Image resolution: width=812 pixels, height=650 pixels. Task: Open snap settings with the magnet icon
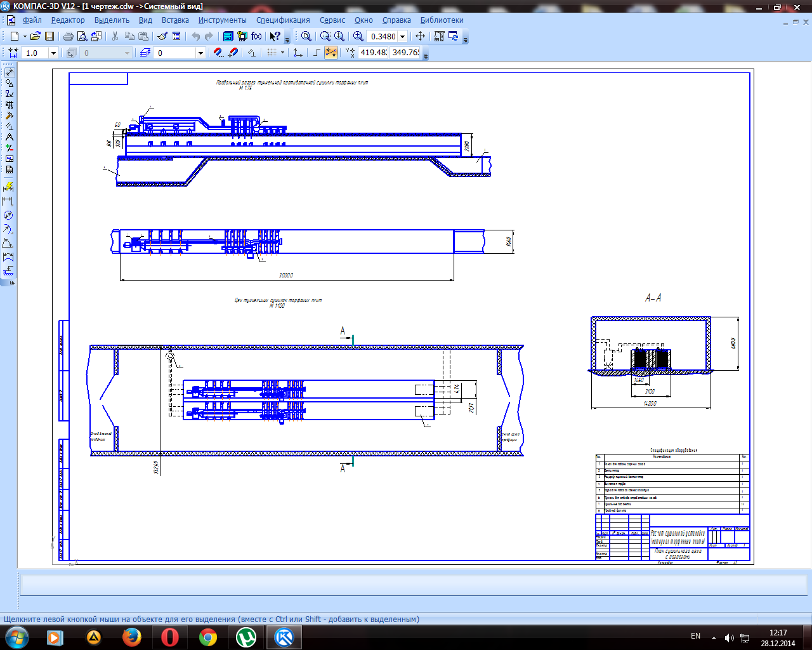[219, 53]
